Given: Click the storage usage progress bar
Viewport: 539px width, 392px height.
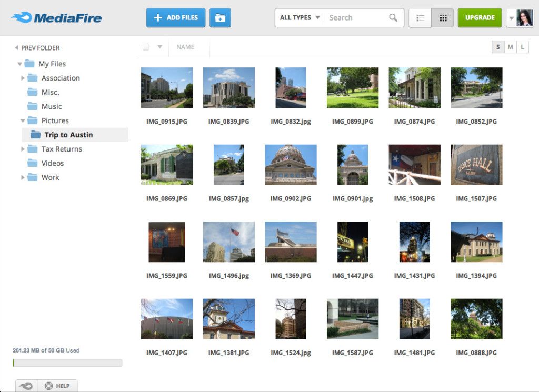Looking at the screenshot, I should (x=67, y=363).
